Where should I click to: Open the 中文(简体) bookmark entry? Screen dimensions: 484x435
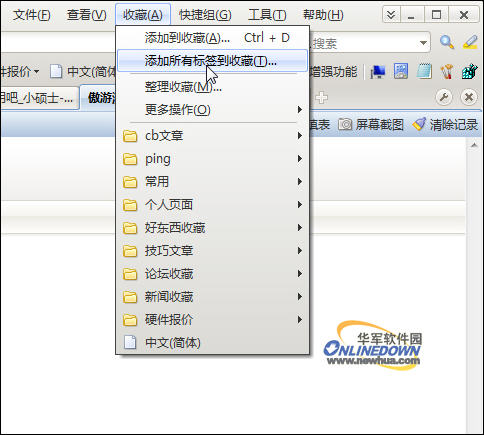click(x=212, y=343)
